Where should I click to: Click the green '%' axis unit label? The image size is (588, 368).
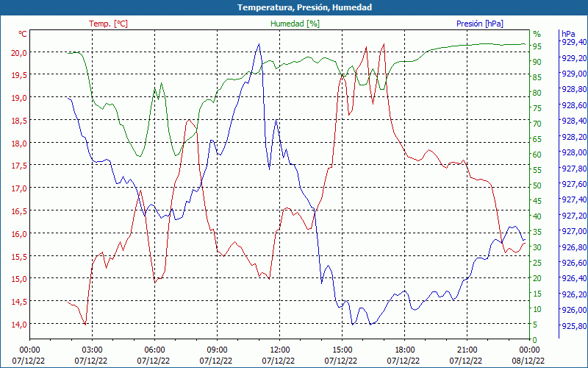[537, 34]
